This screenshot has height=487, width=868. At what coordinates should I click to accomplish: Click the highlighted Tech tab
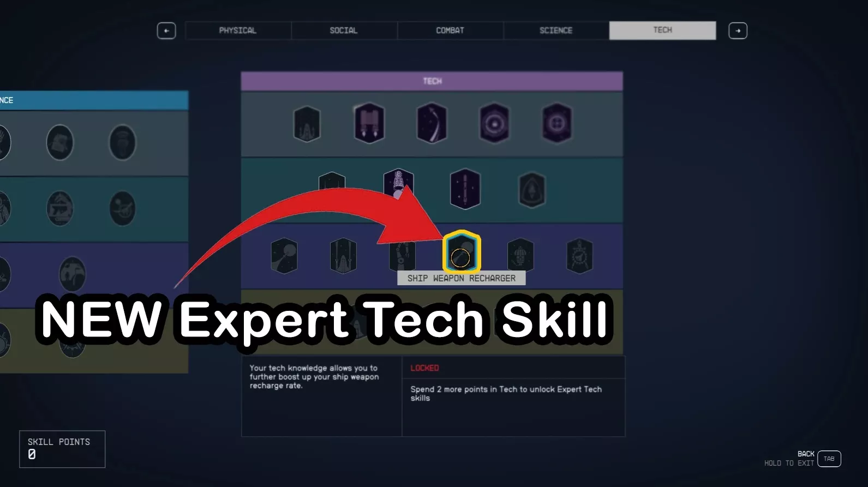click(662, 31)
